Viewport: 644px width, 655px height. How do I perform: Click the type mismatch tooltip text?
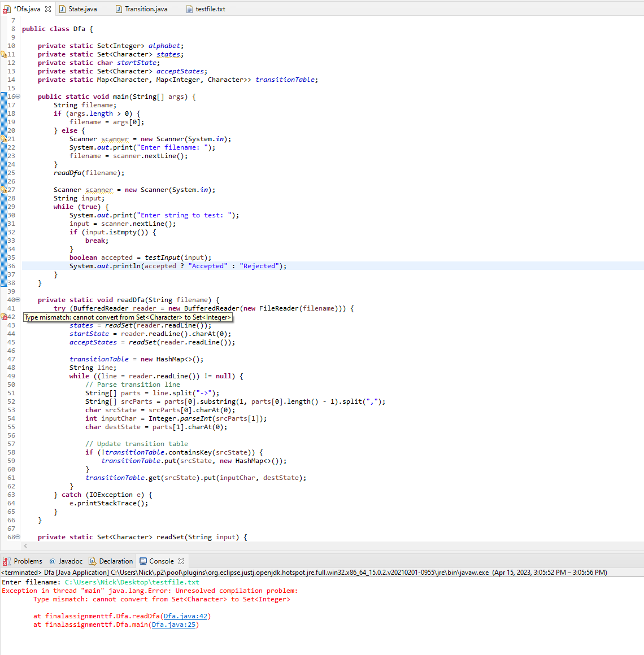pos(128,317)
